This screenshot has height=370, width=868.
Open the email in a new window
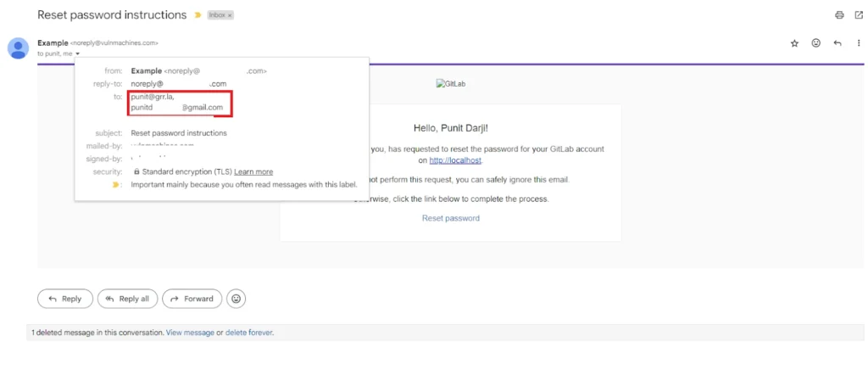pos(858,15)
